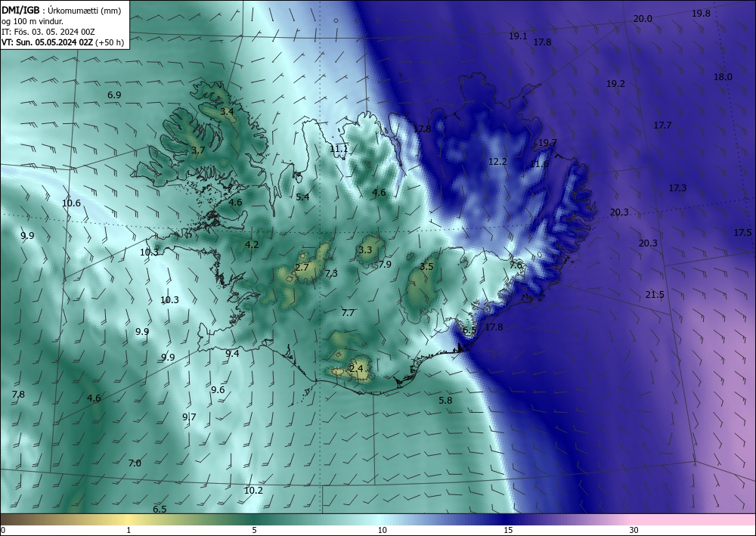Click the legend tick label 15
The image size is (756, 536).
(x=508, y=530)
